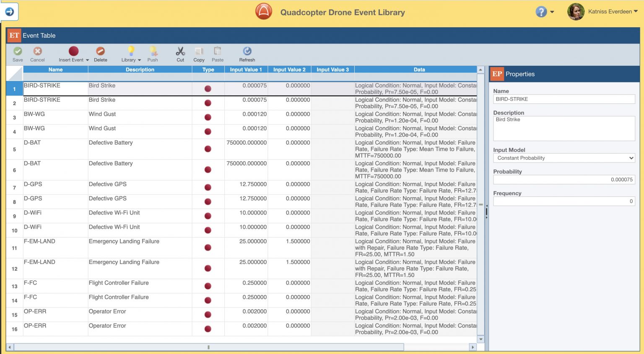This screenshot has width=644, height=354.
Task: Click the Input Value 1 column header
Action: point(246,70)
